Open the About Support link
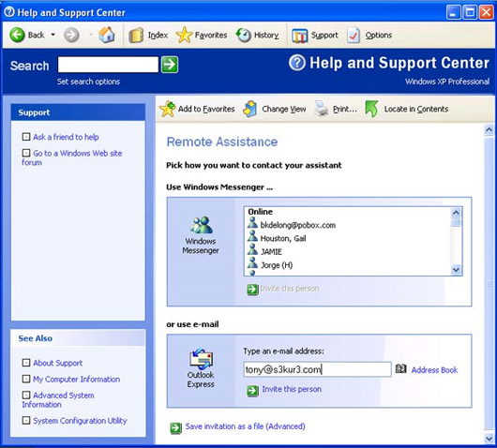The width and height of the screenshot is (497, 448). (x=58, y=363)
